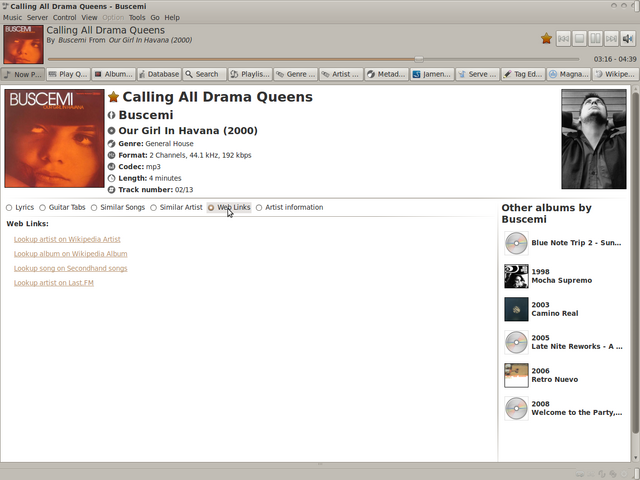Switch to the Play Queue tab
The width and height of the screenshot is (640, 480).
[68, 74]
